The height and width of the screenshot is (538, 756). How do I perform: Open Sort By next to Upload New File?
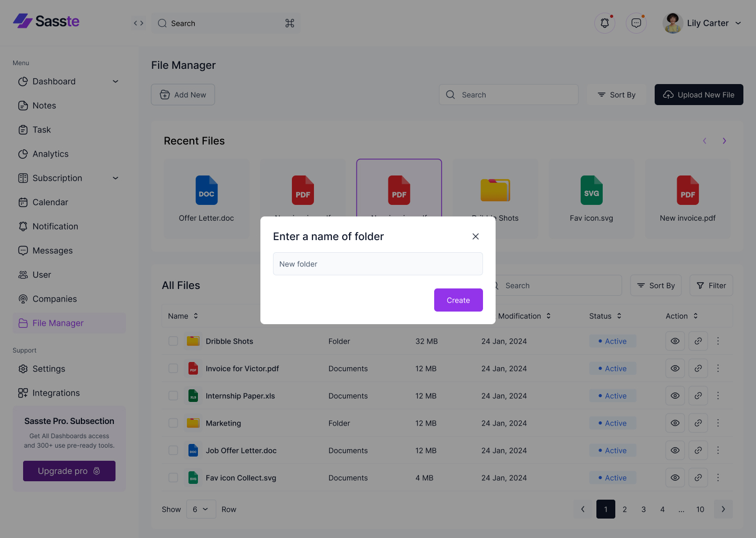(x=616, y=95)
